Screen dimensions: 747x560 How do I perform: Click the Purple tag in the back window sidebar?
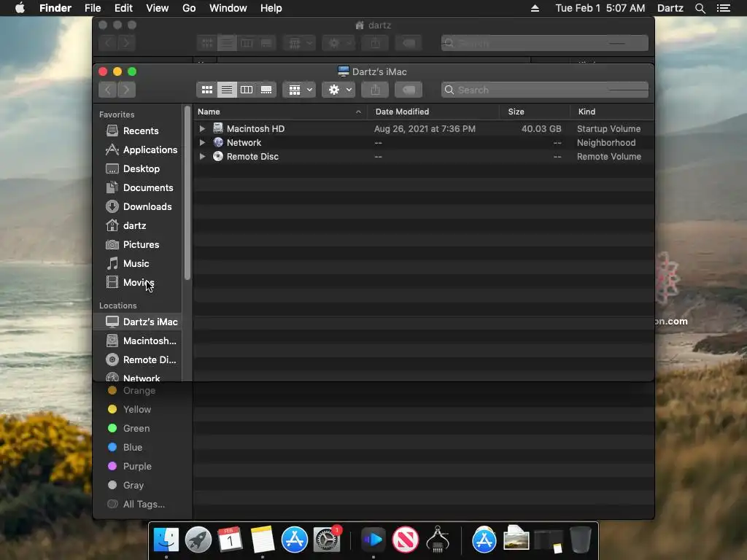click(138, 467)
